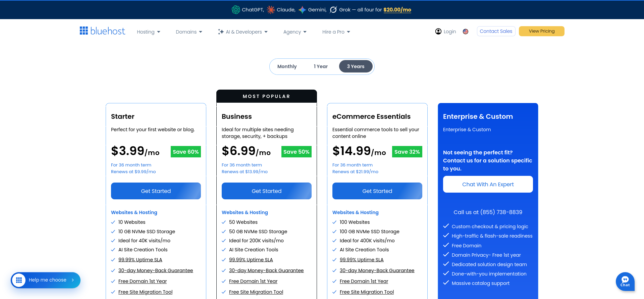Expand the Hosting menu

click(149, 32)
